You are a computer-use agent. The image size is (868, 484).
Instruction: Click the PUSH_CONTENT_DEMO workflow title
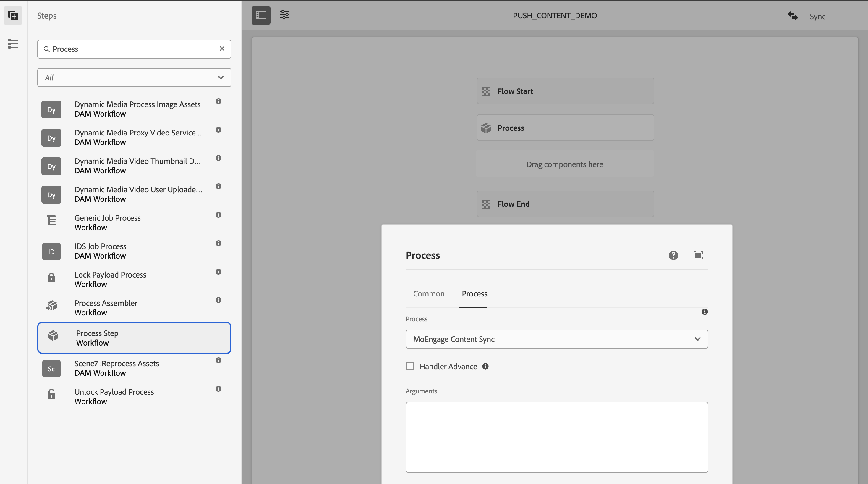[x=555, y=15]
